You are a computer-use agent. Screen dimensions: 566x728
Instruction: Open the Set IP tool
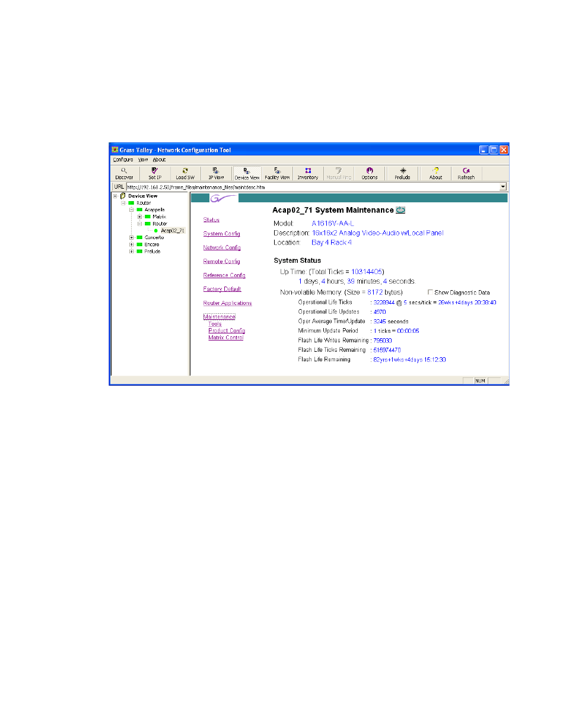point(154,173)
